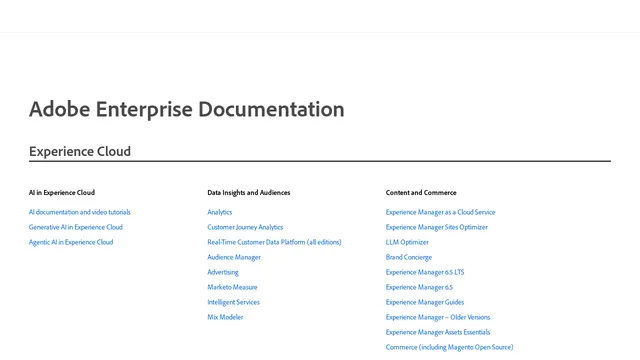Open Commerce (including Magento Open Source) link
The width and height of the screenshot is (640, 360).
pyautogui.click(x=449, y=347)
